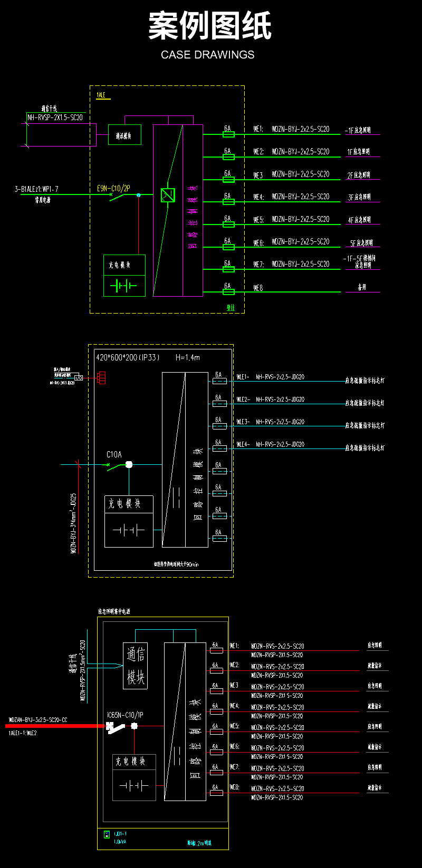Select the 3-B1ALEz1:WP1-7 incoming feeder label
The height and width of the screenshot is (868, 422).
coord(36,189)
